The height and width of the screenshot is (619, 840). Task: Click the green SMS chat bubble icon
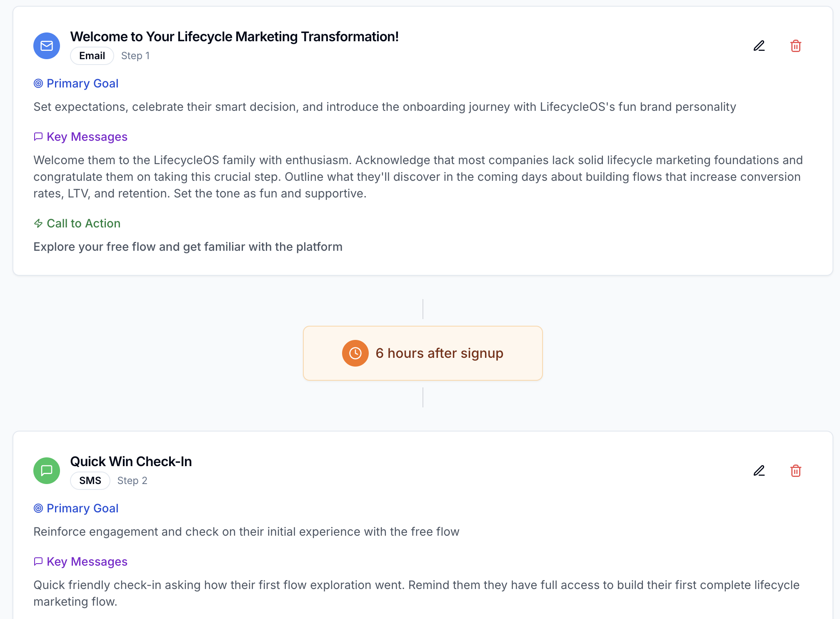[47, 471]
